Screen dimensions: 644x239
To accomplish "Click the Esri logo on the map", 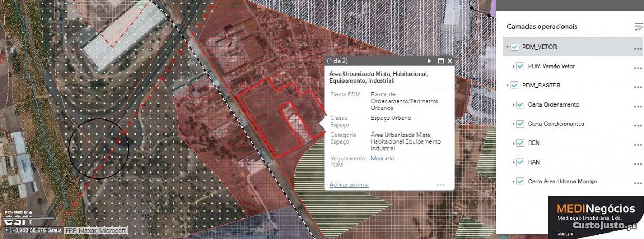I will (14, 219).
